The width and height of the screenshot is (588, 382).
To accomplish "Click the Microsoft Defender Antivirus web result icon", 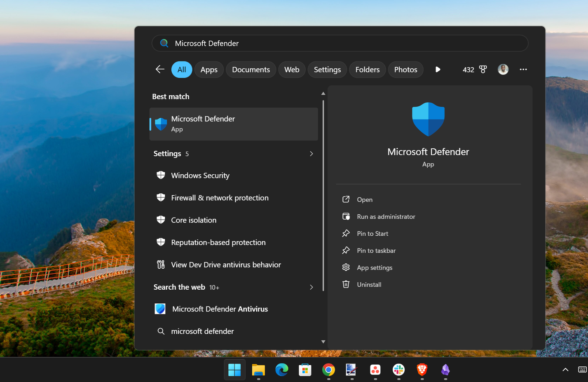I will pos(160,309).
